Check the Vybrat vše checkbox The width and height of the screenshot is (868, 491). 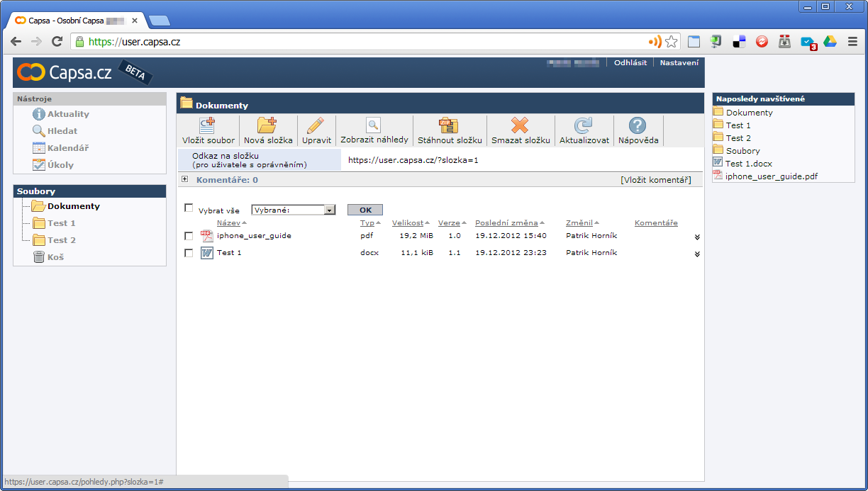pos(189,208)
